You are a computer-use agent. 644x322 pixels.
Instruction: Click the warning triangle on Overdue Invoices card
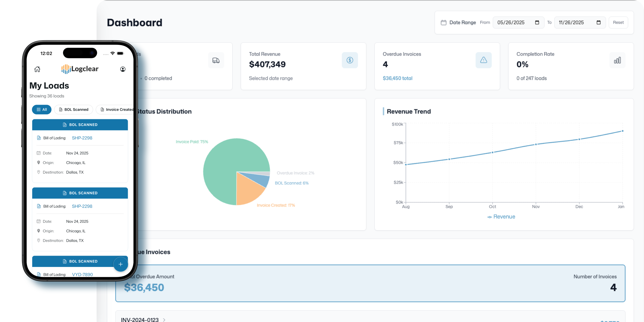tap(483, 60)
